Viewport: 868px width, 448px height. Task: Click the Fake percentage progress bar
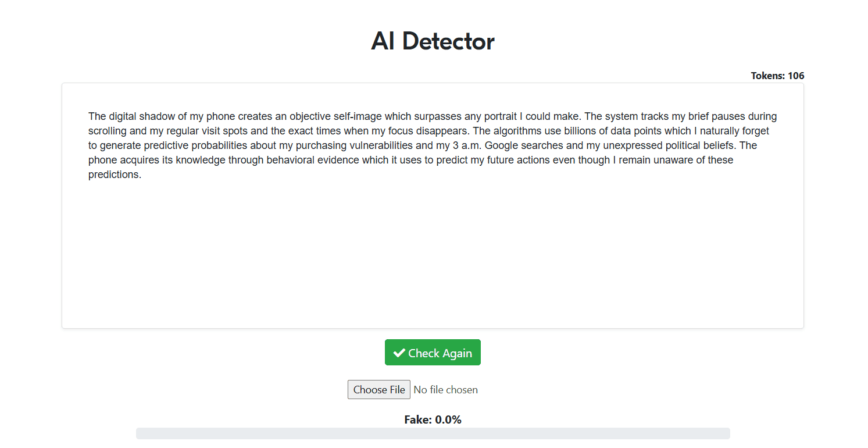[x=433, y=433]
